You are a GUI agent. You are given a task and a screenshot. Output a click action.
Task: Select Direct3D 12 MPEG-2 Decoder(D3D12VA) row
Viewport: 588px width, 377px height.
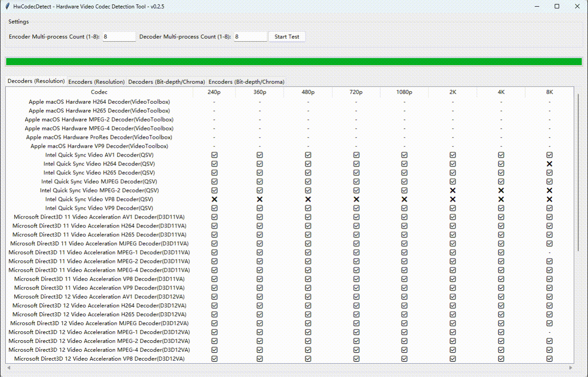coord(290,341)
